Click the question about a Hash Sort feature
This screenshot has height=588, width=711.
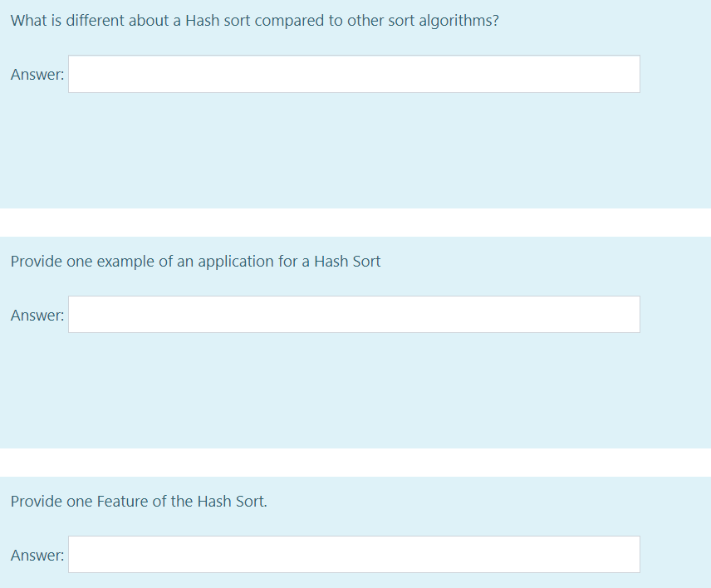pyautogui.click(x=138, y=502)
